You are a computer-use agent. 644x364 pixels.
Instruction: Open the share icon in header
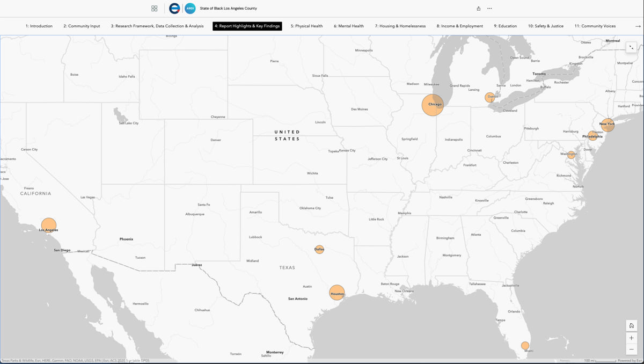coord(479,9)
